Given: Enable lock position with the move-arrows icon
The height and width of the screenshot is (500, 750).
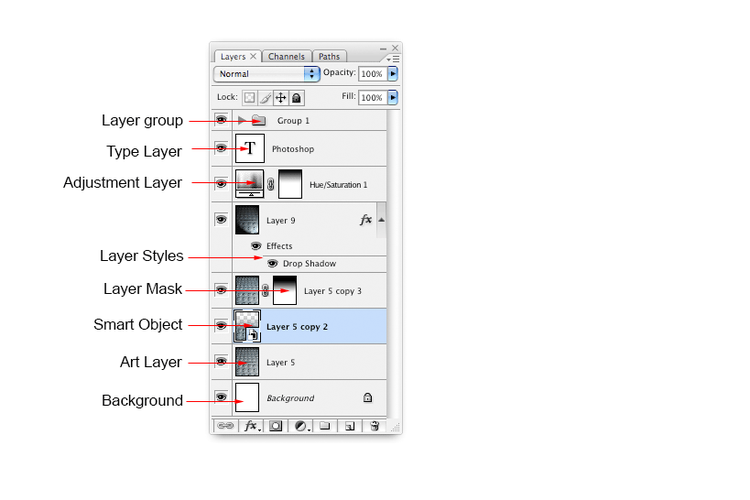Looking at the screenshot, I should click(x=281, y=98).
